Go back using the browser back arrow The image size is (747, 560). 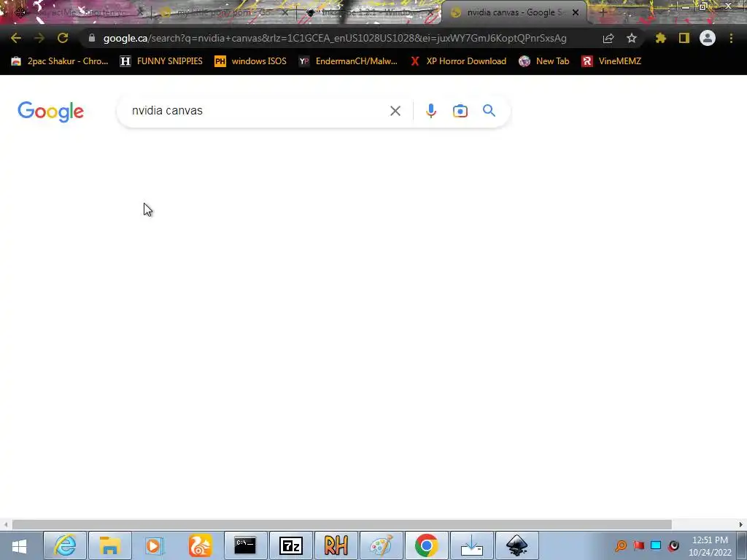pyautogui.click(x=16, y=38)
